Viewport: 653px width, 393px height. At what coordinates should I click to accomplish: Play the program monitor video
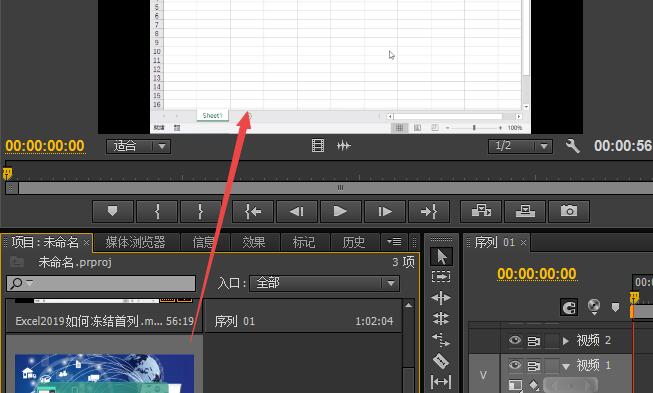[x=340, y=211]
